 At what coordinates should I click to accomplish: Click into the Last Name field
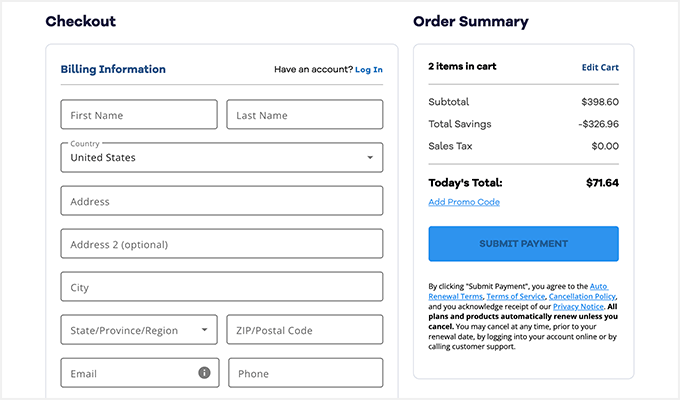(x=305, y=115)
